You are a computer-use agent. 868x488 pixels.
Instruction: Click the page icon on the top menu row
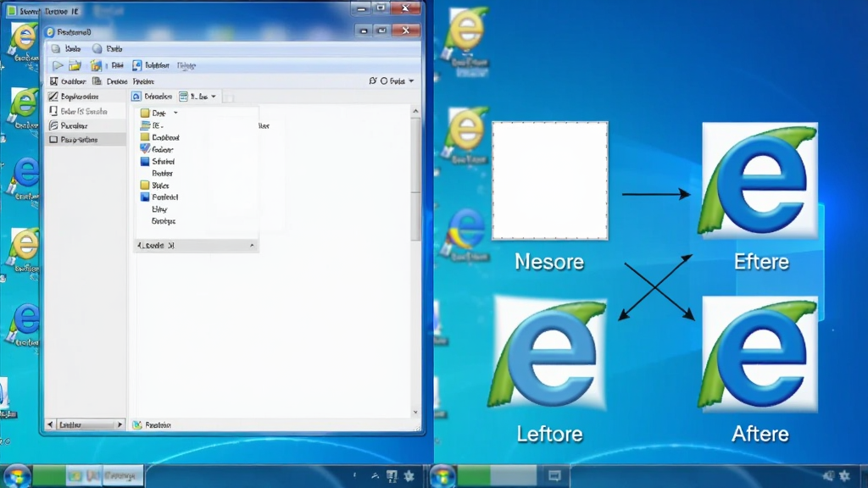point(55,48)
